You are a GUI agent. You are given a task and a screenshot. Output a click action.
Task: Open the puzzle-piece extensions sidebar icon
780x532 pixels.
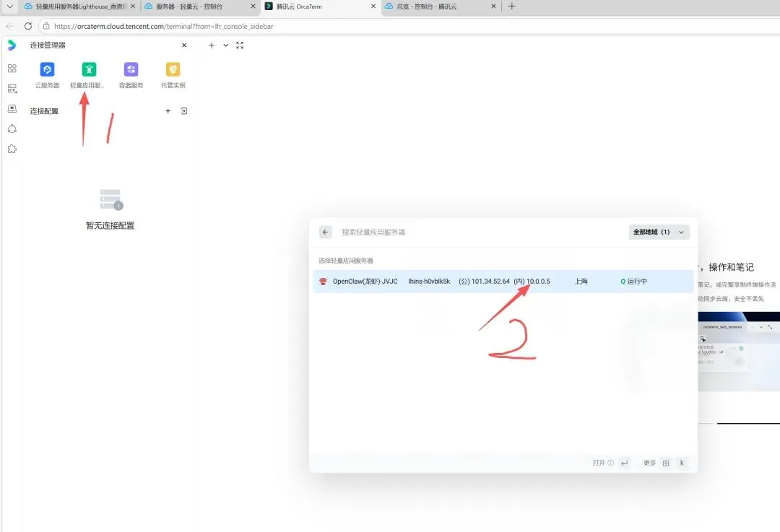click(x=12, y=149)
